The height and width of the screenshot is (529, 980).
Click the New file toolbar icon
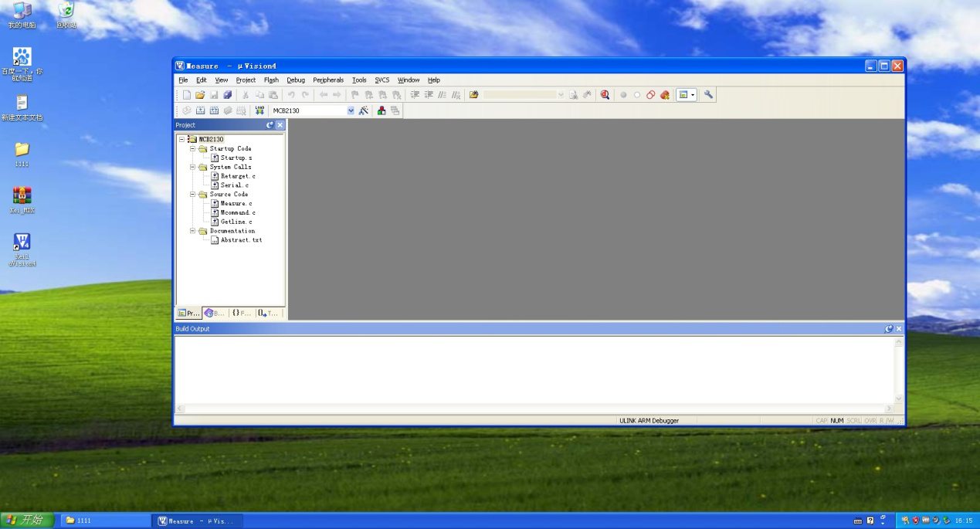186,95
